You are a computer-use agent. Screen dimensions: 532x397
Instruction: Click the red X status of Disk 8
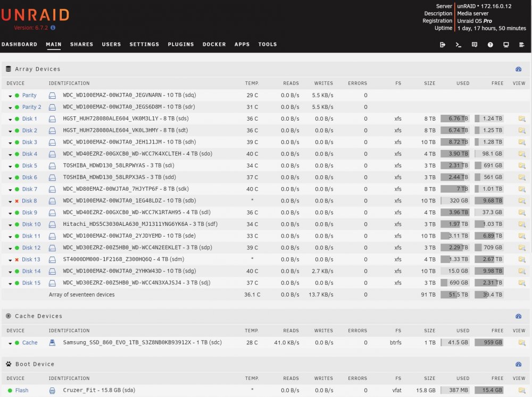16,201
